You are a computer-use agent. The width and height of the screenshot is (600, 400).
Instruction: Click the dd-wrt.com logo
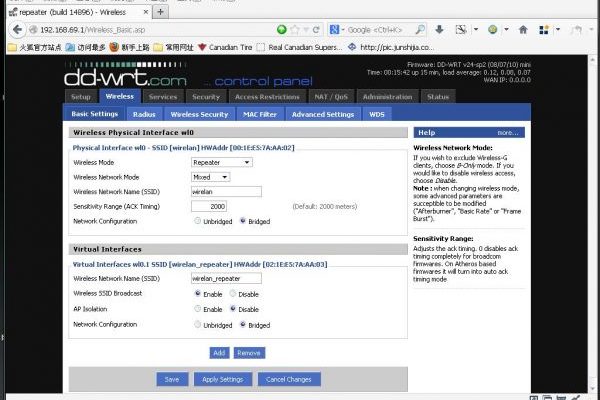(126, 75)
